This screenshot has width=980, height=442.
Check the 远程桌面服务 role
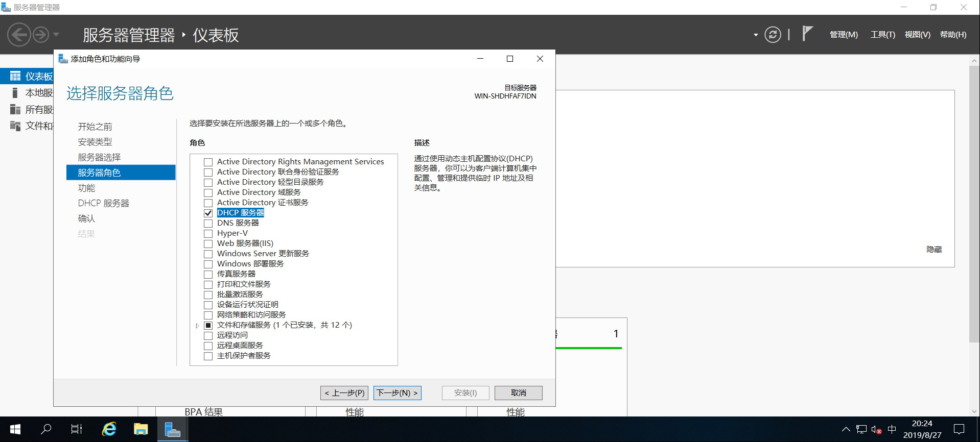coord(208,346)
